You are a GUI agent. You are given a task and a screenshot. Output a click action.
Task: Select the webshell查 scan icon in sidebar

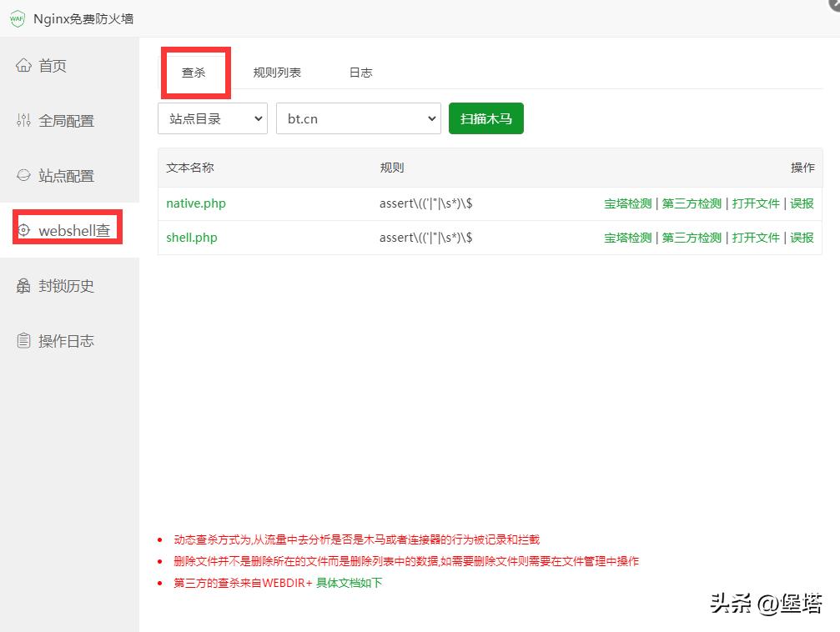tap(23, 230)
